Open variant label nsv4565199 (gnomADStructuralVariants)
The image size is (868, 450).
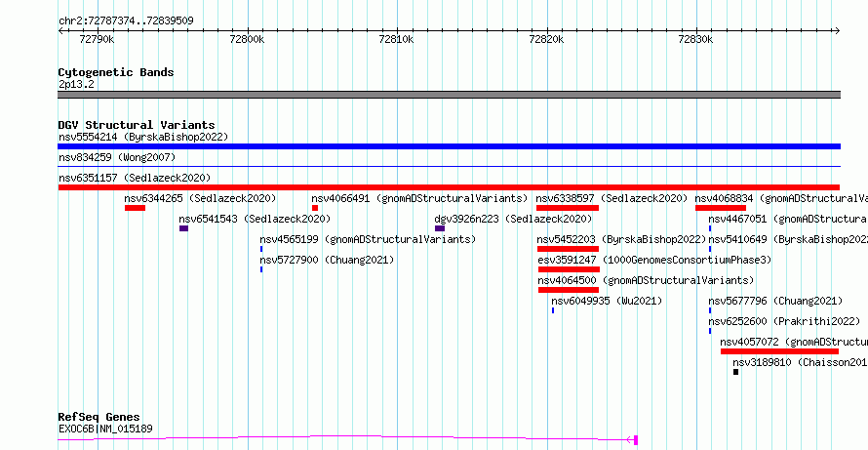tap(368, 239)
